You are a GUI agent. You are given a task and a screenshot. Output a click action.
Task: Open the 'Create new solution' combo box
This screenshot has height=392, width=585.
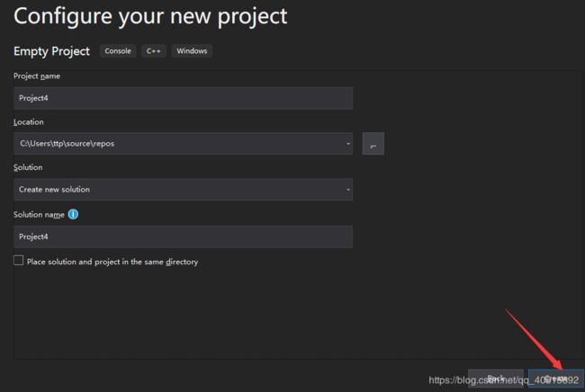coord(183,190)
